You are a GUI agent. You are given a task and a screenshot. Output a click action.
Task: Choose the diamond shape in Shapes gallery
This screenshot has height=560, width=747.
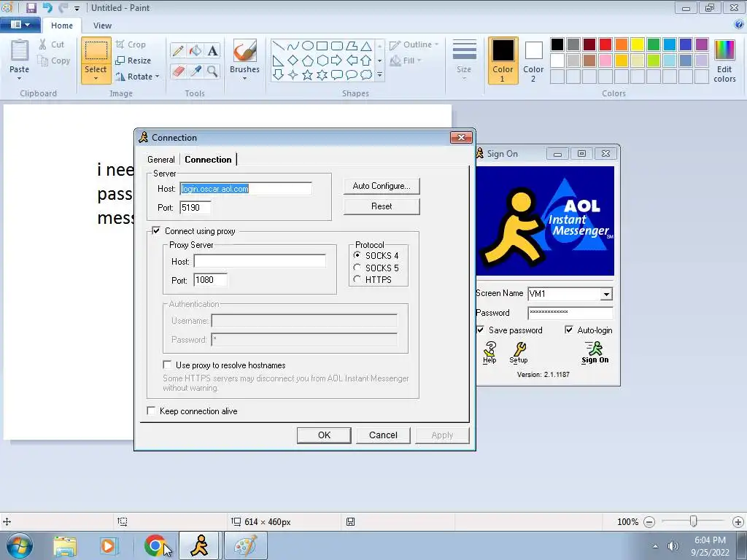coord(293,60)
